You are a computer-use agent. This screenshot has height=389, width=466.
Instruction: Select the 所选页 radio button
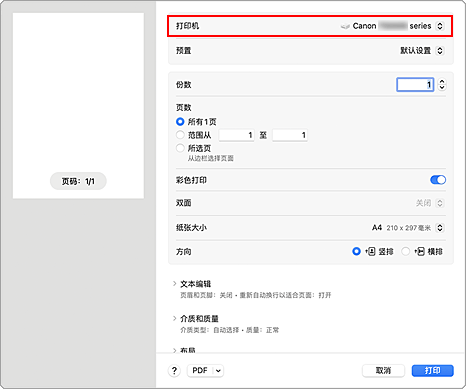pyautogui.click(x=180, y=148)
